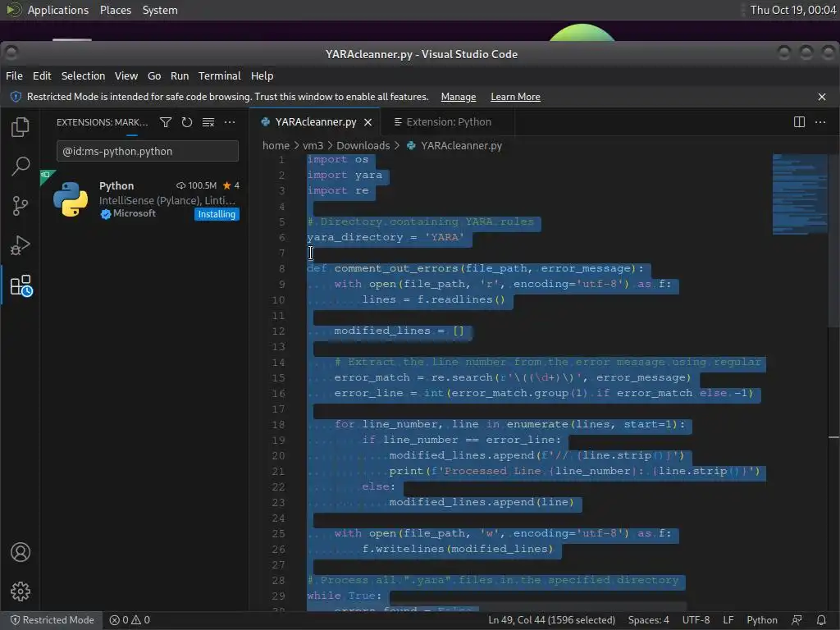Open the Help menu

click(262, 76)
